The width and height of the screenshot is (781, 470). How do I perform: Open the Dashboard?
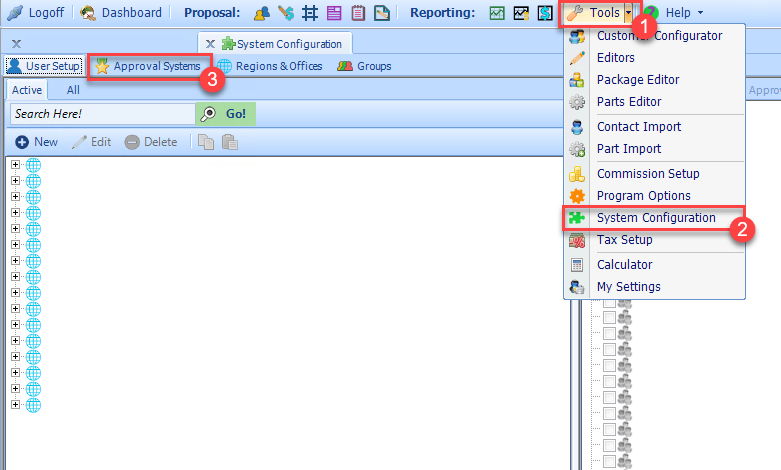(121, 13)
